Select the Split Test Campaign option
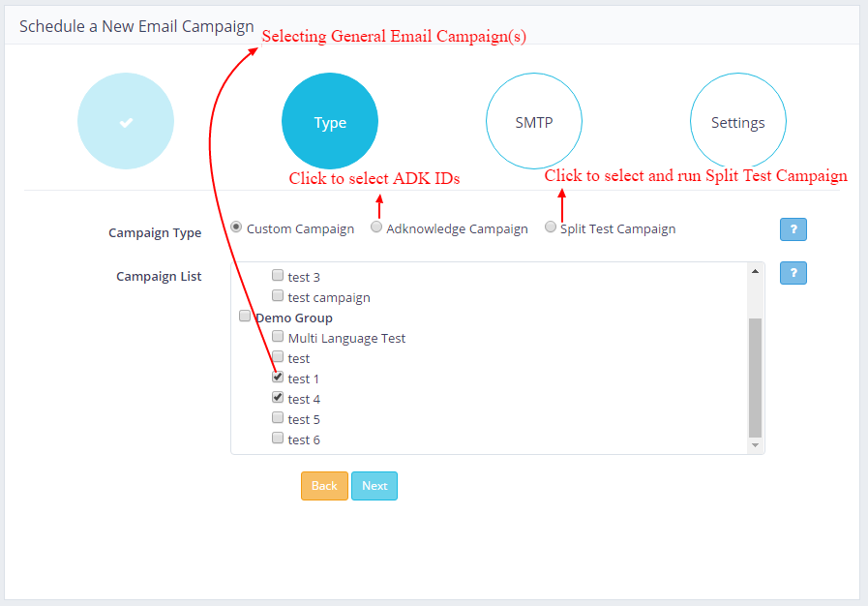868x606 pixels. point(551,227)
